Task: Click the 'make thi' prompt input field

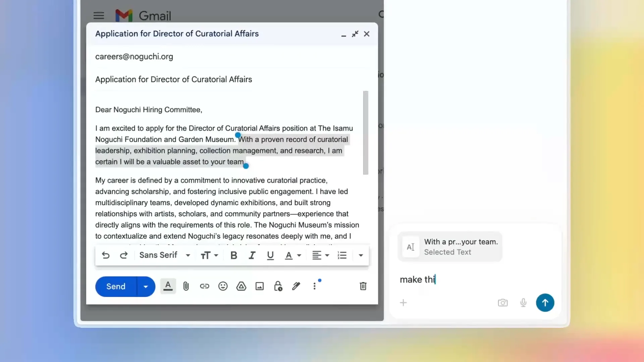Action: coord(470,280)
